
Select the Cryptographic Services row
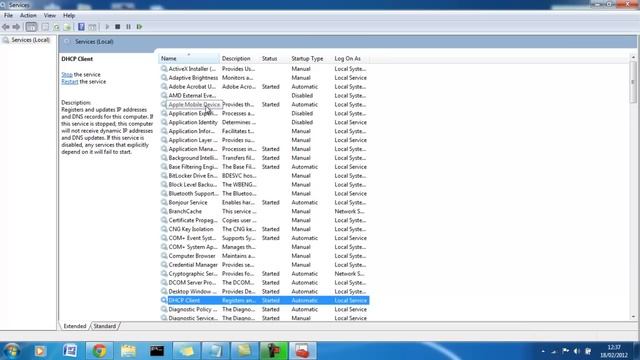pos(264,274)
